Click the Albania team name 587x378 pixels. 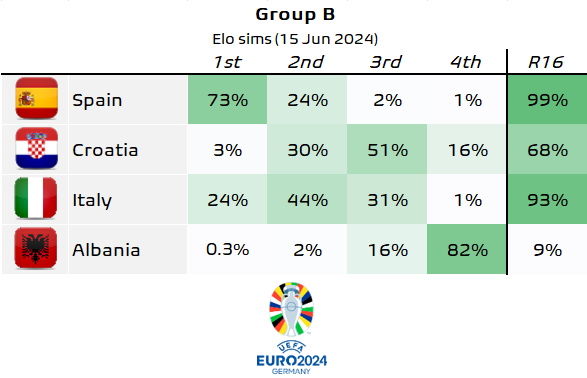click(106, 250)
